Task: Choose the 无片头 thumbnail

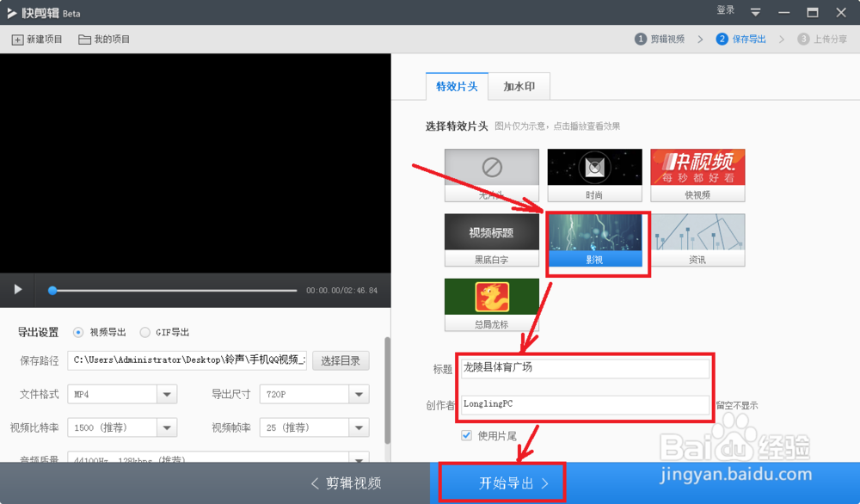Action: pos(491,175)
